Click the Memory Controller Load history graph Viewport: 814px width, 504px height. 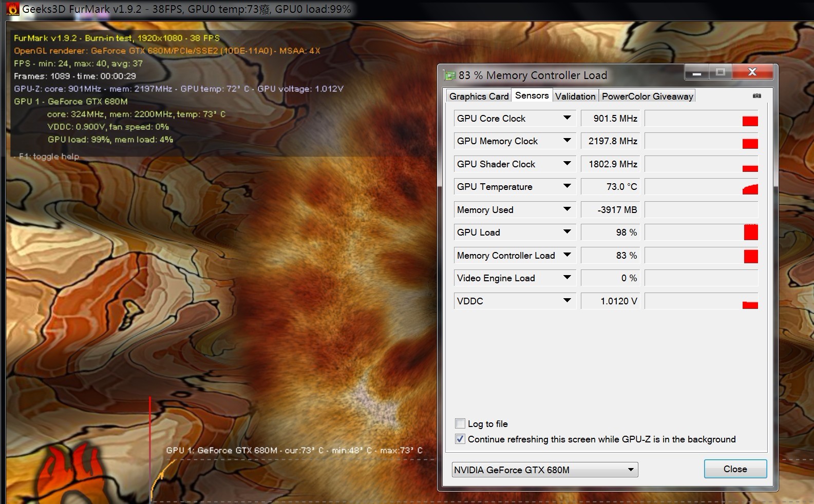(x=702, y=255)
